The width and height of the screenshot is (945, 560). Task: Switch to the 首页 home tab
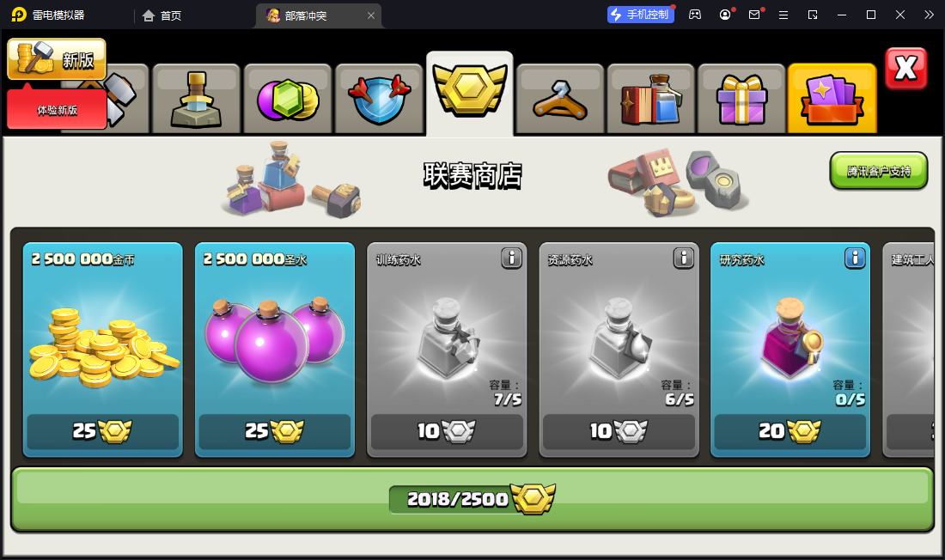[162, 15]
